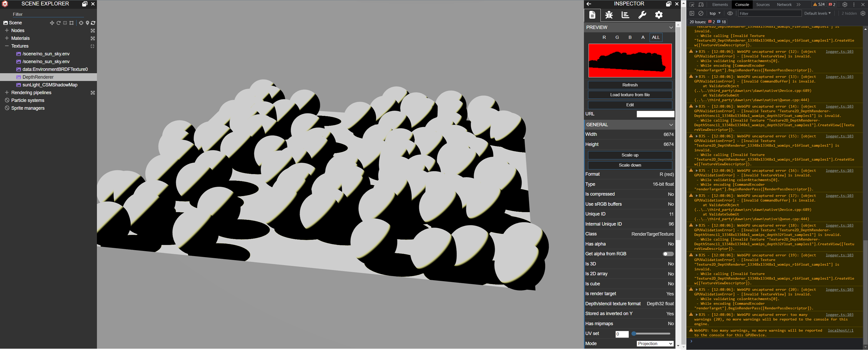The width and height of the screenshot is (868, 350).
Task: Enable the rotation gizmo icon
Action: coord(58,23)
